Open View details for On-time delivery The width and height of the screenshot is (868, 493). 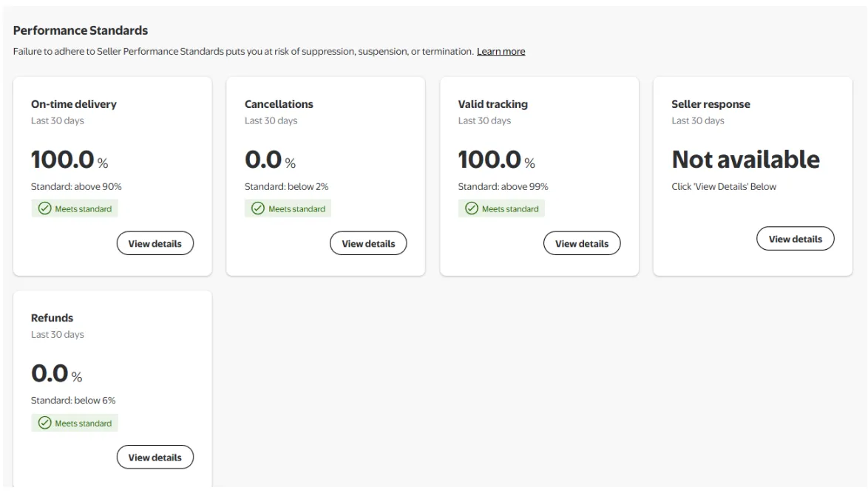(155, 243)
